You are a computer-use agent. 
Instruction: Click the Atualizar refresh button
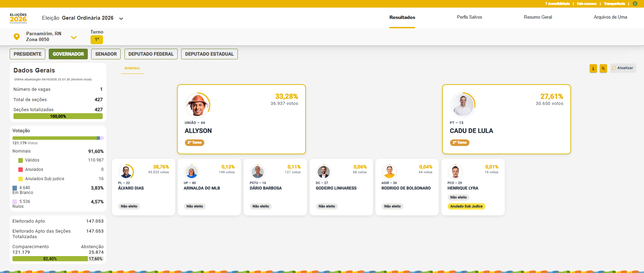[x=623, y=68]
